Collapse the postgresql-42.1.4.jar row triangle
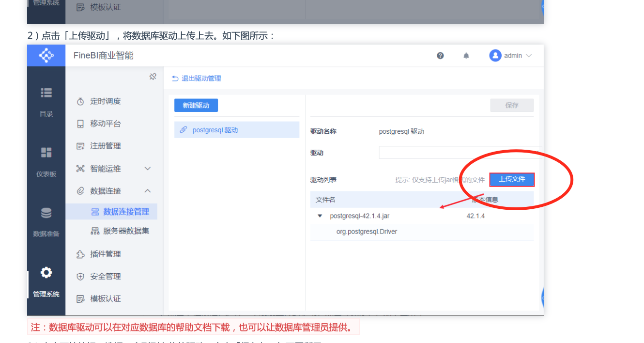 click(x=320, y=216)
